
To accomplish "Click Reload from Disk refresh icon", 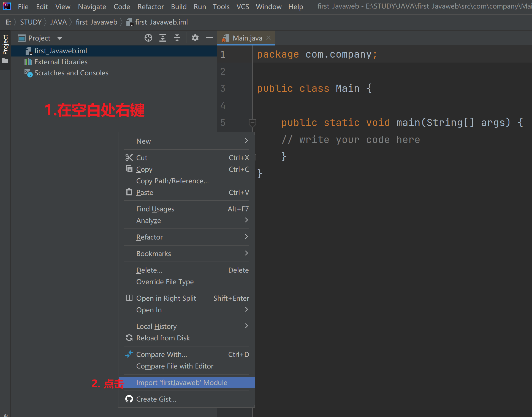I will (x=129, y=338).
